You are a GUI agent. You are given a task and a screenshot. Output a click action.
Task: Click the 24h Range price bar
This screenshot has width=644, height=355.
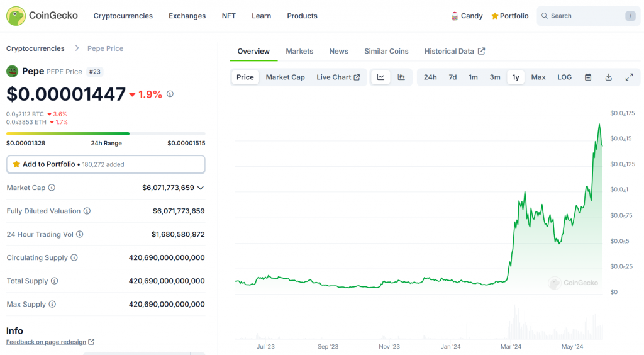point(106,133)
